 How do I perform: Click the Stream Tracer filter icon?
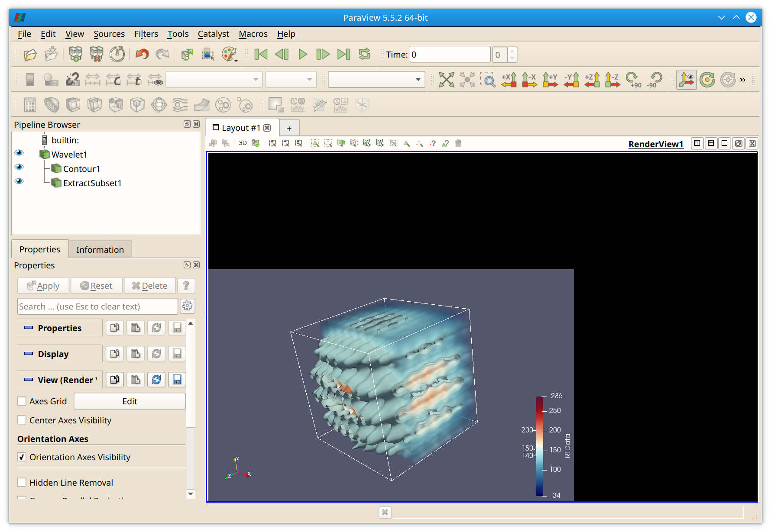pyautogui.click(x=180, y=105)
